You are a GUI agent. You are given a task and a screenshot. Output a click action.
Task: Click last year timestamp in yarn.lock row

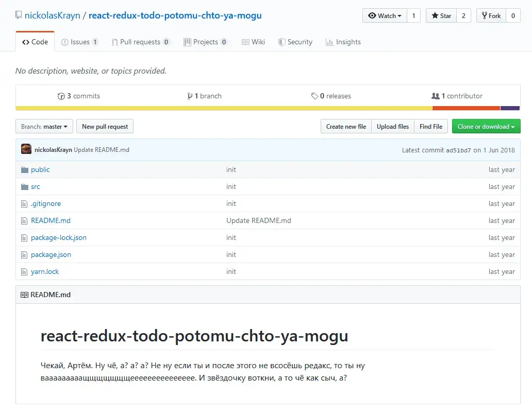coord(502,271)
